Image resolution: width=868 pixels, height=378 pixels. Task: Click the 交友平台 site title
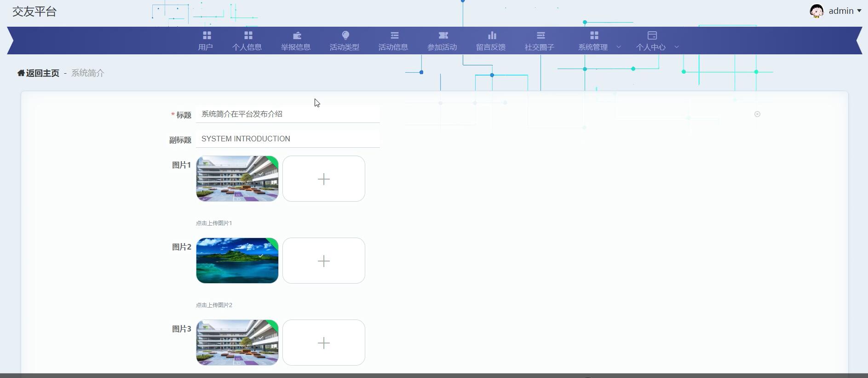34,12
